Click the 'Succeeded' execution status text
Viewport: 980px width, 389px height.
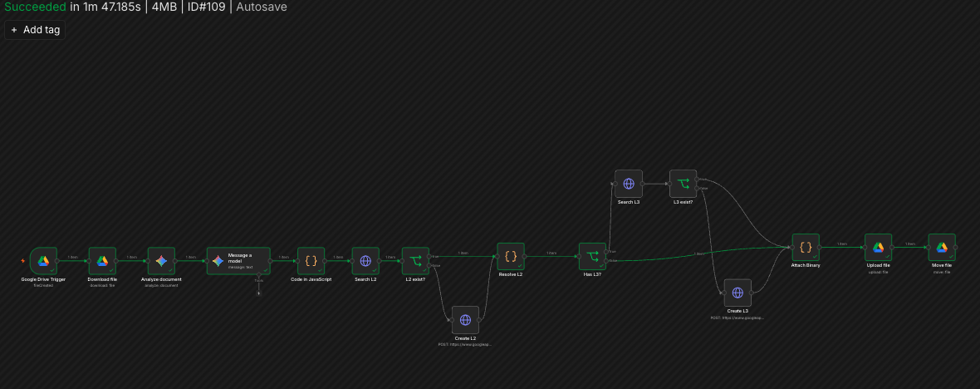coord(35,7)
